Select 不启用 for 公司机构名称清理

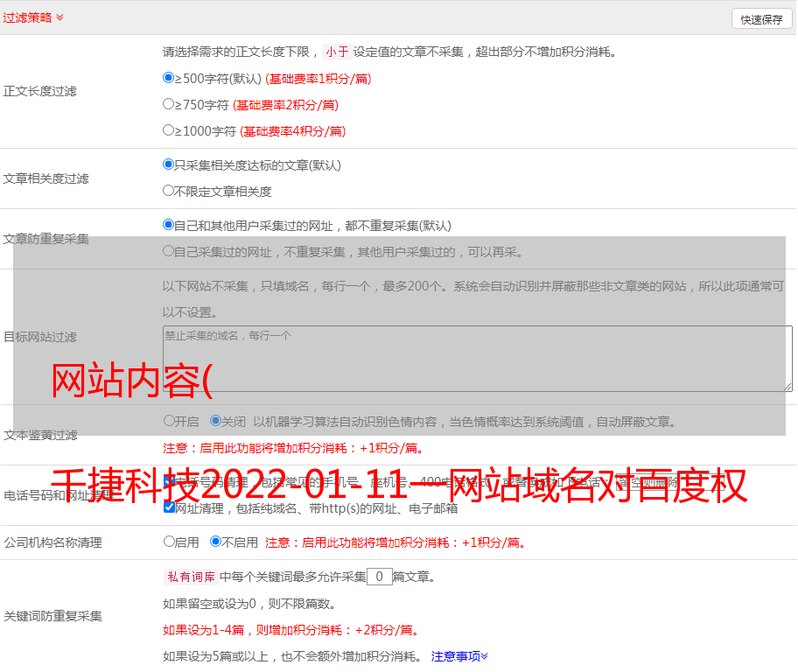coord(215,542)
